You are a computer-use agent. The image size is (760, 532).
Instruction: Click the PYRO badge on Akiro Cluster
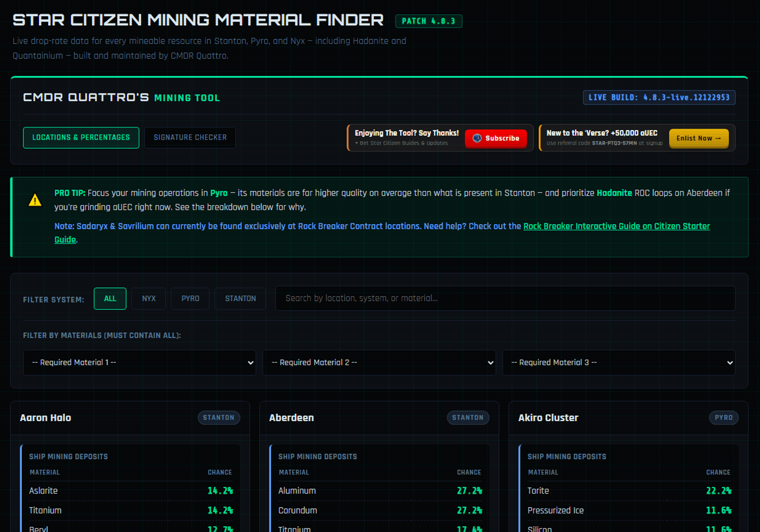point(724,418)
